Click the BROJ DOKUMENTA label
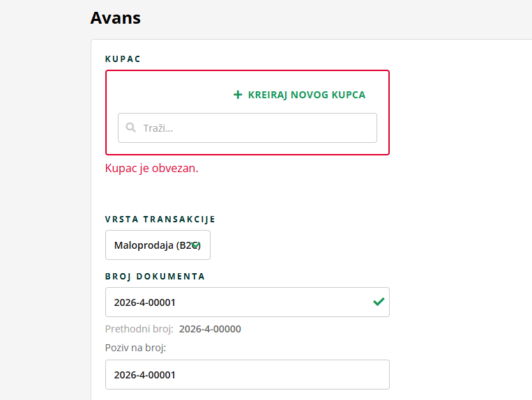 tap(155, 276)
